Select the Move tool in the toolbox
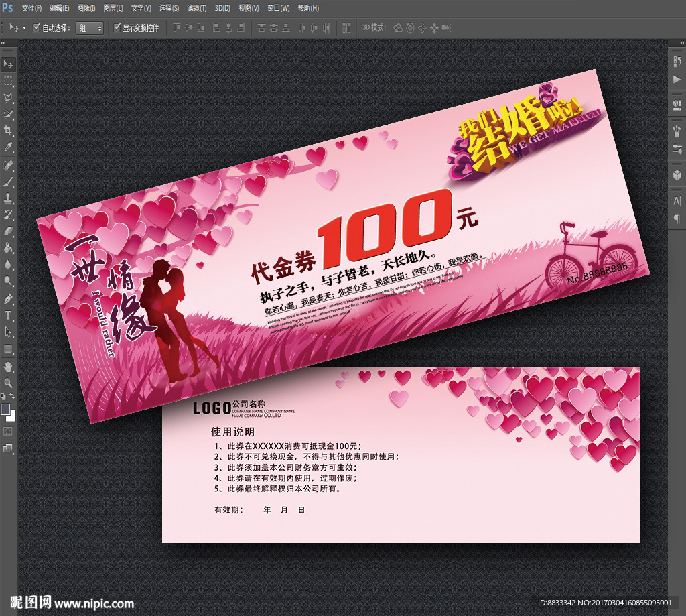The width and height of the screenshot is (686, 616). pos(8,64)
